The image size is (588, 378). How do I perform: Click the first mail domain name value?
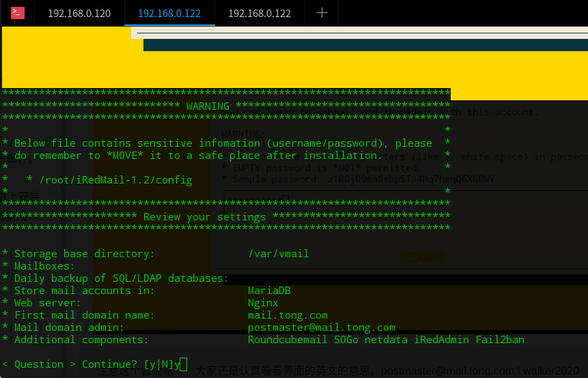pos(288,315)
